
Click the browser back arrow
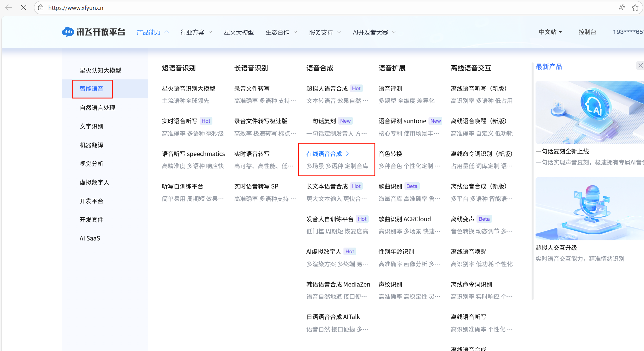click(x=8, y=8)
